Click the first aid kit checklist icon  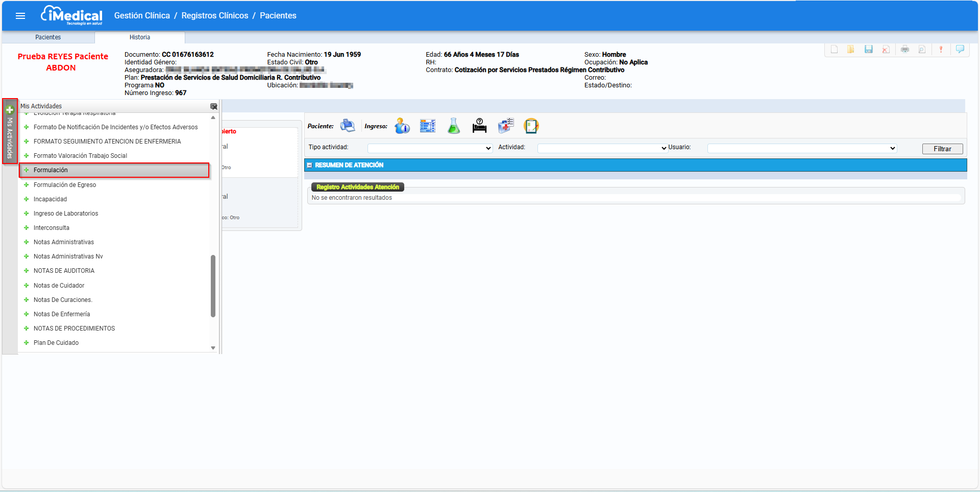(x=505, y=126)
